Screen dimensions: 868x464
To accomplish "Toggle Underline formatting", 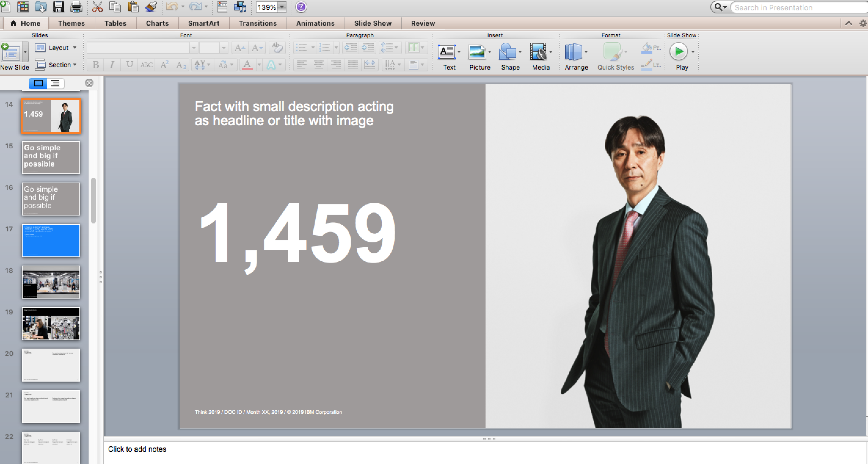I will (129, 65).
